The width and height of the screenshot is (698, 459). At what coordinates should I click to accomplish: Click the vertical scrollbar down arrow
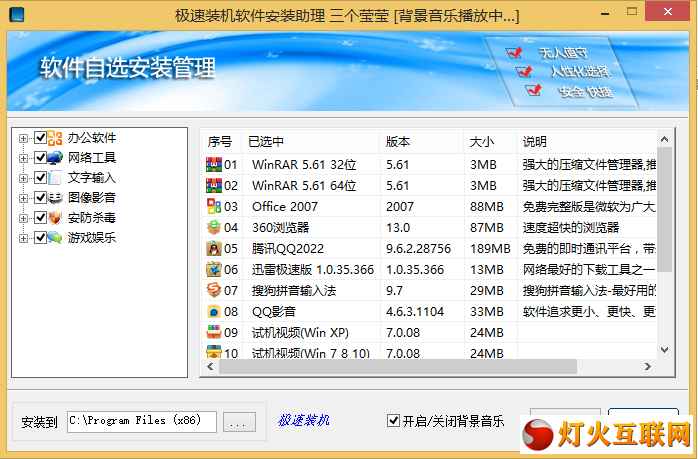click(664, 350)
